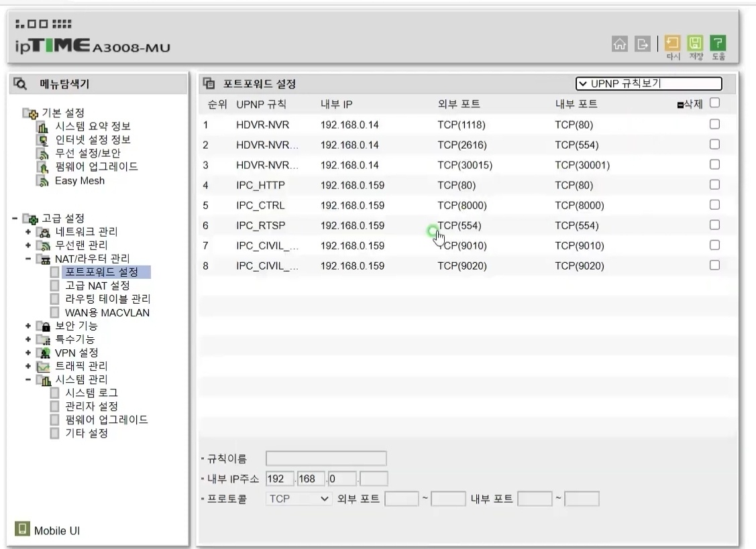This screenshot has width=756, height=549.
Task: Open WAN용 MACVLAN menu item
Action: (x=107, y=313)
